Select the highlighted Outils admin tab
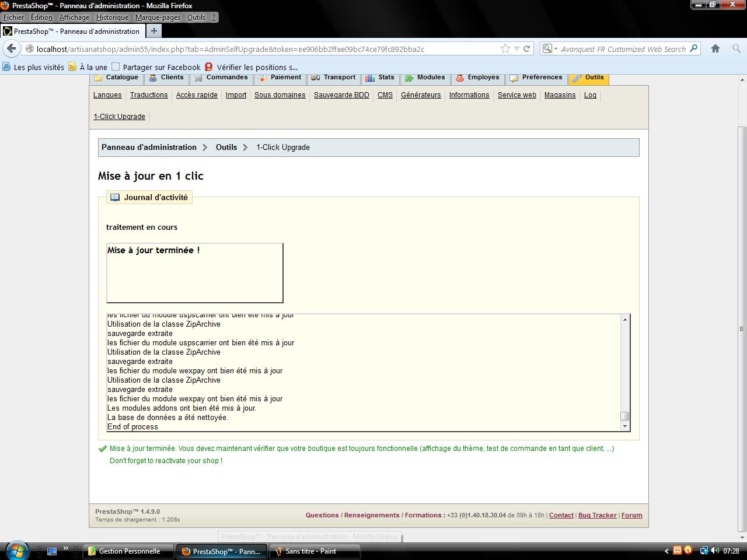This screenshot has height=560, width=747. pyautogui.click(x=588, y=78)
